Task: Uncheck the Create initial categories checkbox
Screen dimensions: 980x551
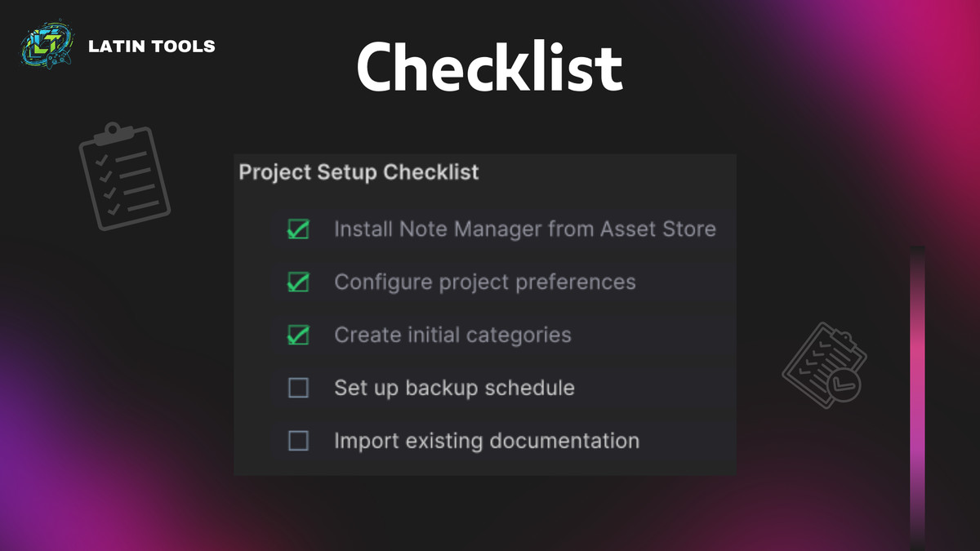Action: [x=298, y=335]
